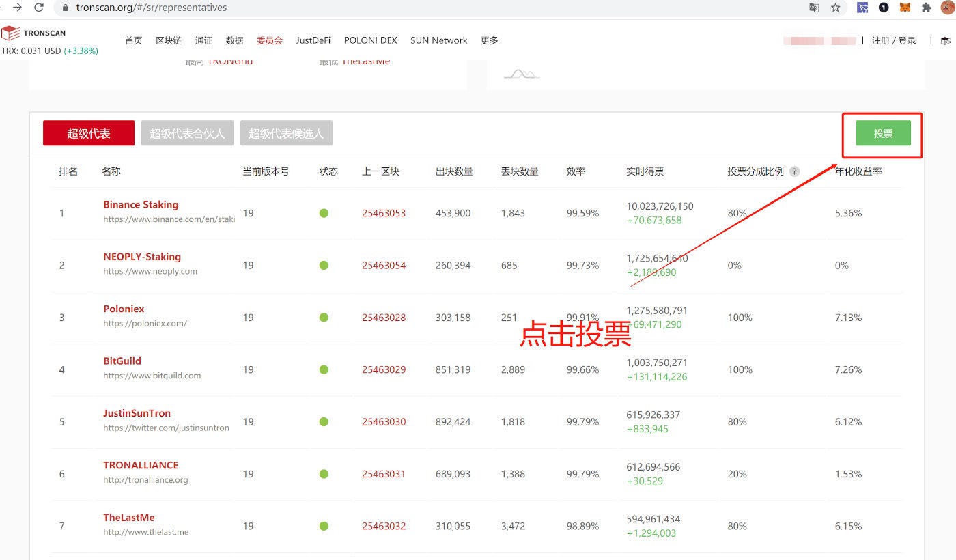Open the 数据 menu
Image resolution: width=956 pixels, height=560 pixels.
tap(234, 40)
